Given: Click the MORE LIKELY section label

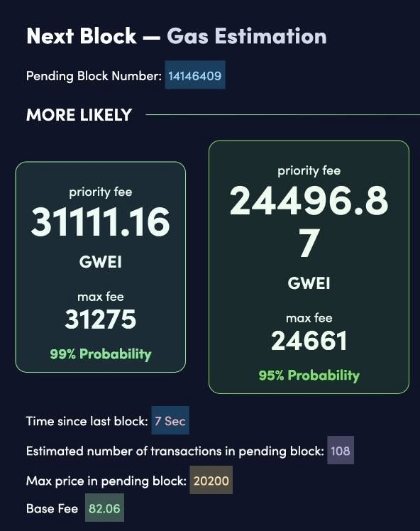Looking at the screenshot, I should [79, 115].
